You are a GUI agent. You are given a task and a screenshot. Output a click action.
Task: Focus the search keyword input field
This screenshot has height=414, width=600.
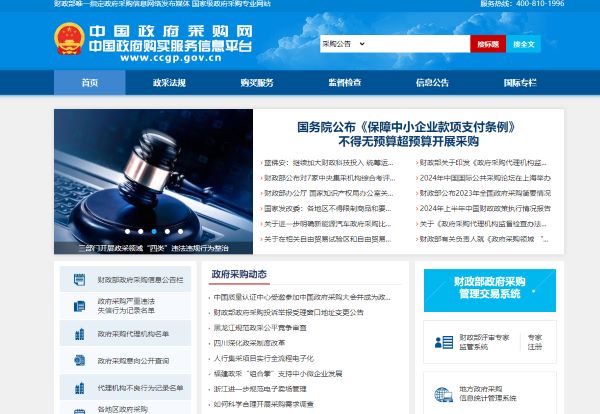(x=418, y=44)
